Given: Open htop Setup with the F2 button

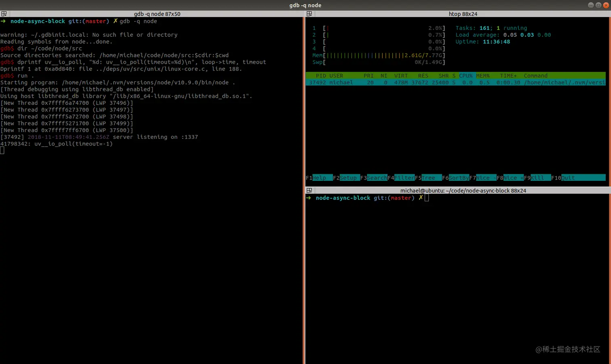Looking at the screenshot, I should coord(346,178).
